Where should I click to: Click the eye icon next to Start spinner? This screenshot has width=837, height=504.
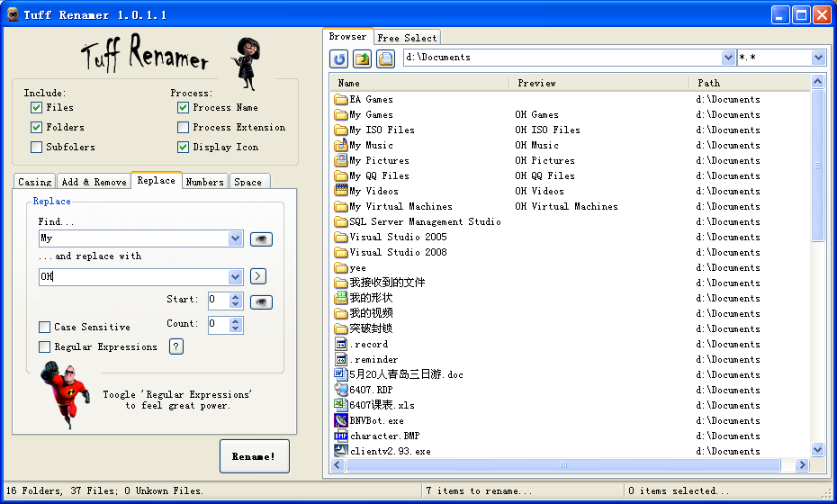(261, 301)
